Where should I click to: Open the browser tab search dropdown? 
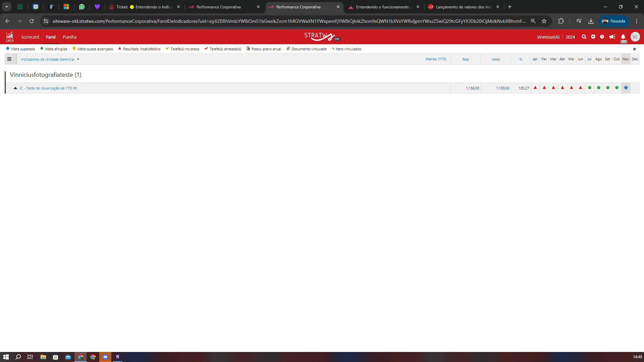tap(7, 7)
